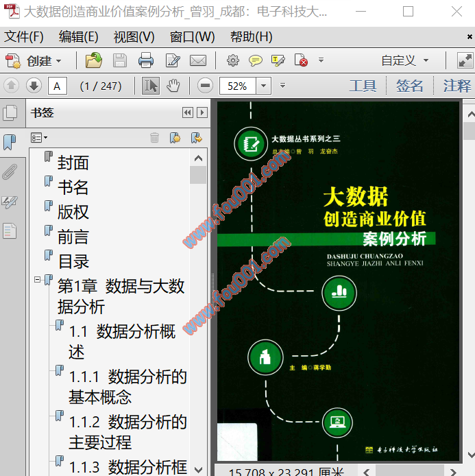This screenshot has height=476, width=475.
Task: Create a new bookmark icon
Action: coord(175,138)
